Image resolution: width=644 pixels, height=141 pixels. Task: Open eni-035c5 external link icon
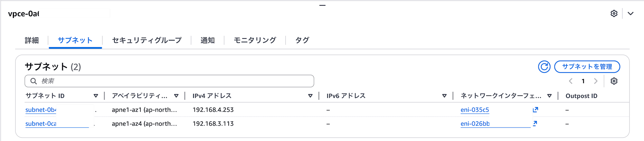[535, 109]
